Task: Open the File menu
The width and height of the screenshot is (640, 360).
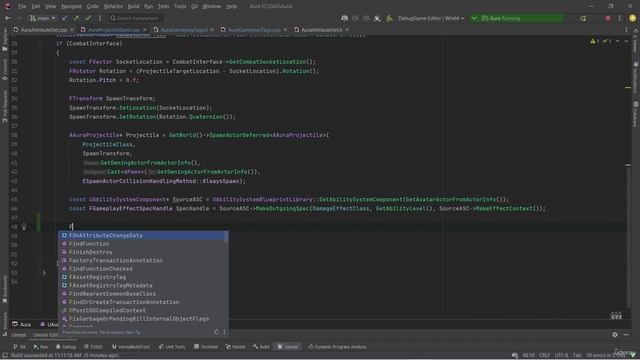Action: pos(22,7)
